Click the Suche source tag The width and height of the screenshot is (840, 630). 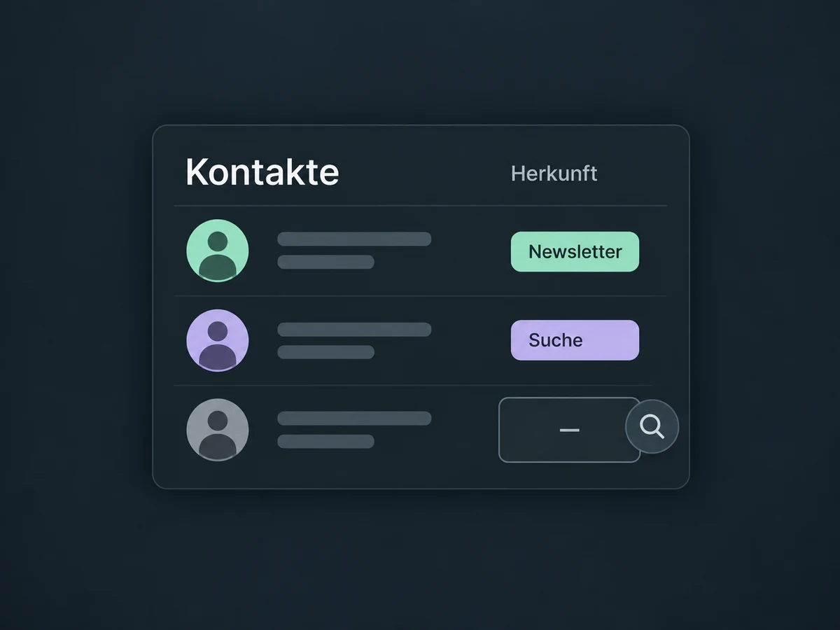tap(575, 340)
